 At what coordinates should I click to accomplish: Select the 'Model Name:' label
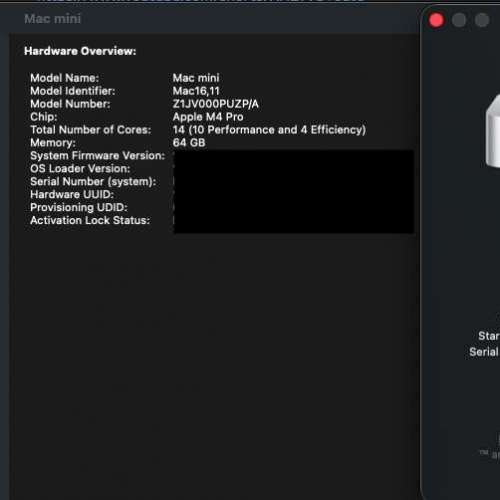pos(64,78)
